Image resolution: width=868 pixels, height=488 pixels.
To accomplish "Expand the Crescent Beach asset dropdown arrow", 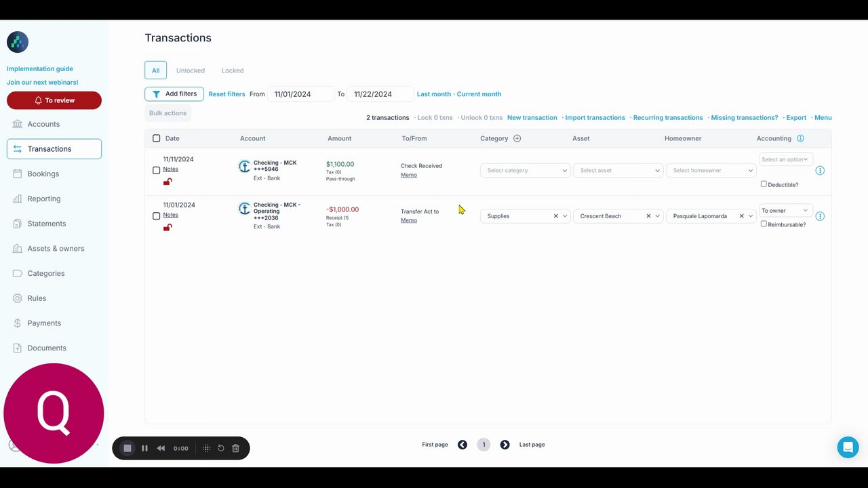I will pyautogui.click(x=658, y=216).
